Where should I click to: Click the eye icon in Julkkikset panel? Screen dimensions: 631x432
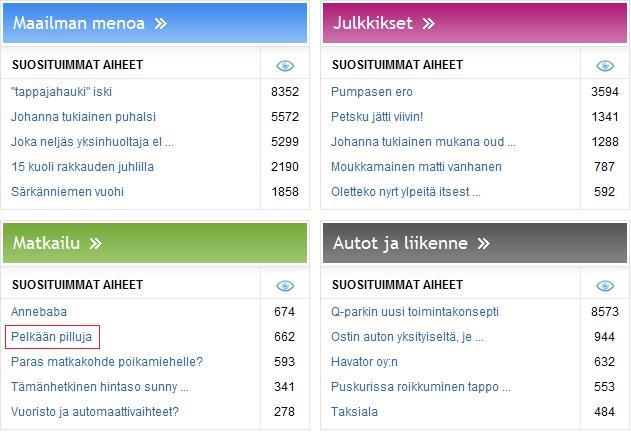click(605, 66)
